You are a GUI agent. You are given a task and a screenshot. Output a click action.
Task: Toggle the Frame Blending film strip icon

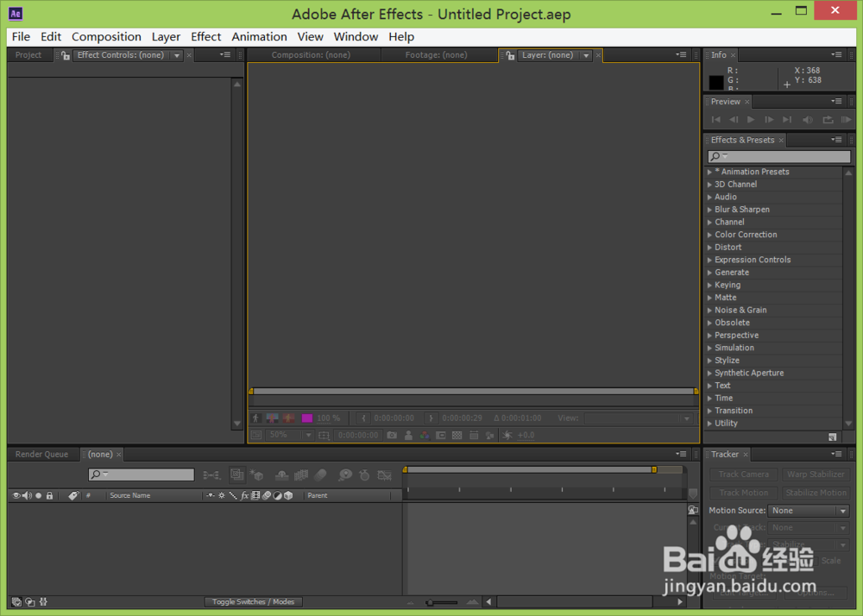(x=301, y=475)
